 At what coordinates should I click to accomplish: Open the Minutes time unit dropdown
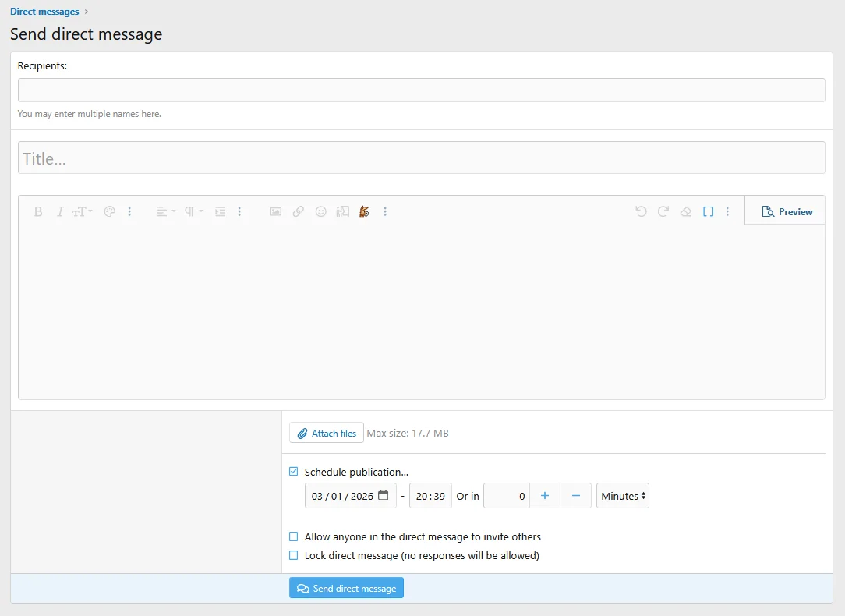point(622,495)
